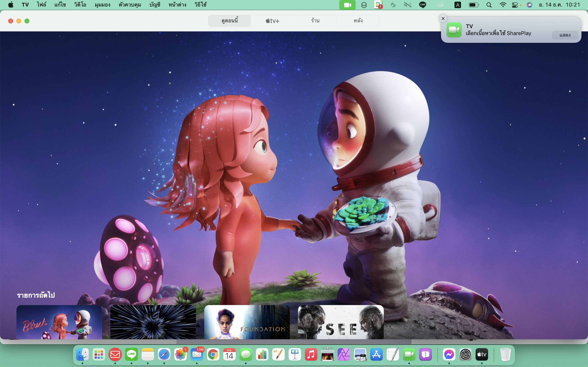Switch to the Apple tv+ tab

click(x=272, y=21)
